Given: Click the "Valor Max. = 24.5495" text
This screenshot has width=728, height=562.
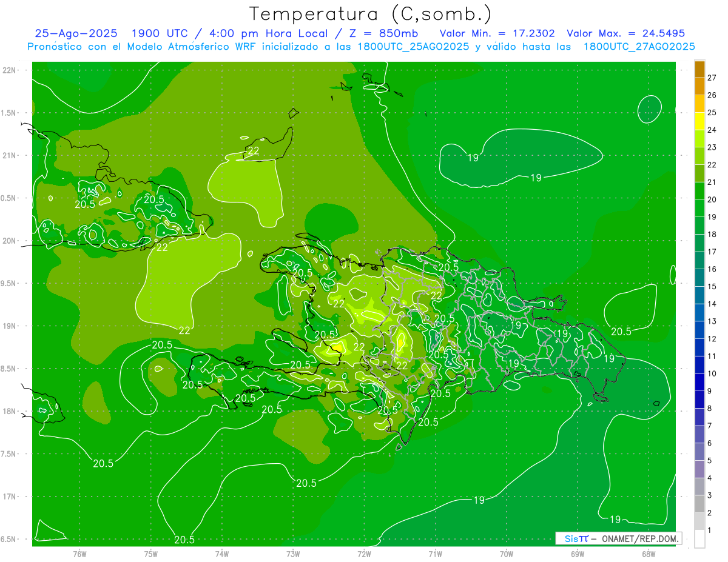Looking at the screenshot, I should pos(625,34).
